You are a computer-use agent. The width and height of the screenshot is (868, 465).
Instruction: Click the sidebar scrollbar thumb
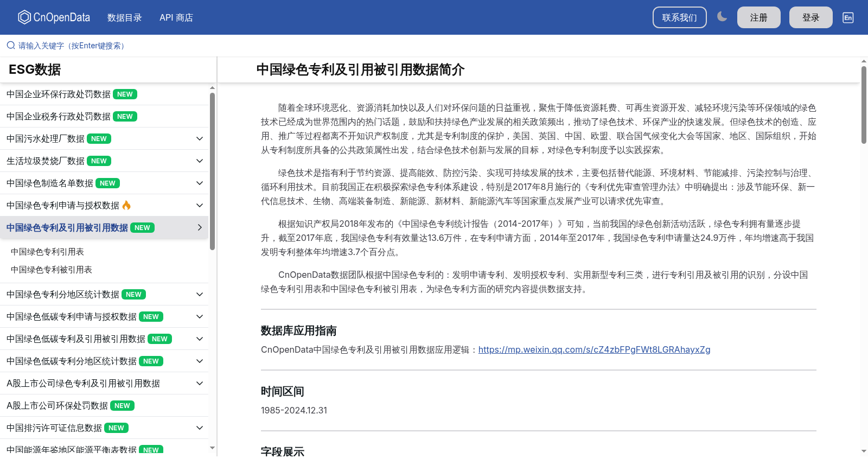[x=212, y=171]
